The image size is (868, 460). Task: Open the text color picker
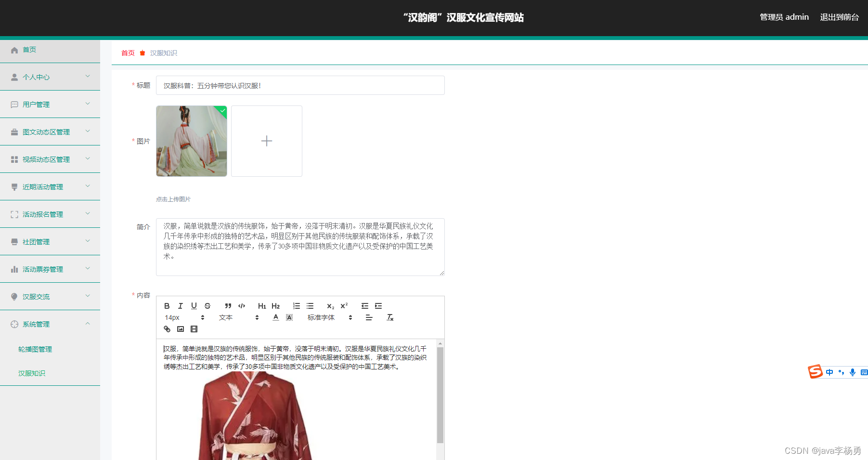pos(276,317)
